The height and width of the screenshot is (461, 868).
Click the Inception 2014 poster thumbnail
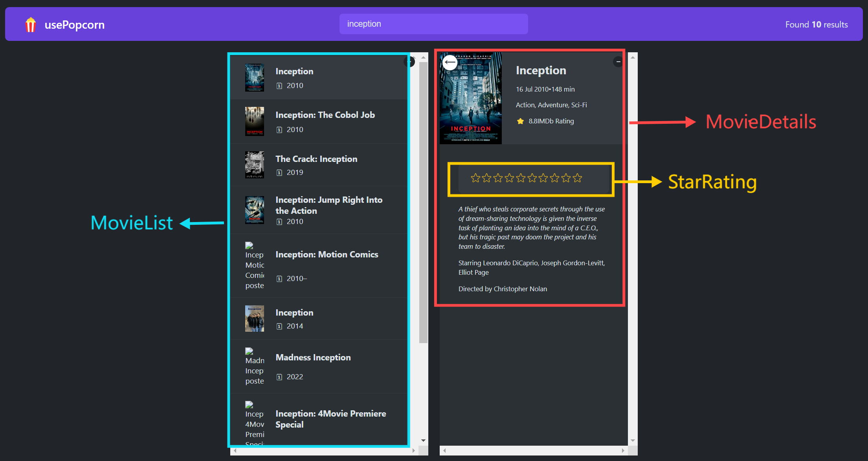click(255, 319)
